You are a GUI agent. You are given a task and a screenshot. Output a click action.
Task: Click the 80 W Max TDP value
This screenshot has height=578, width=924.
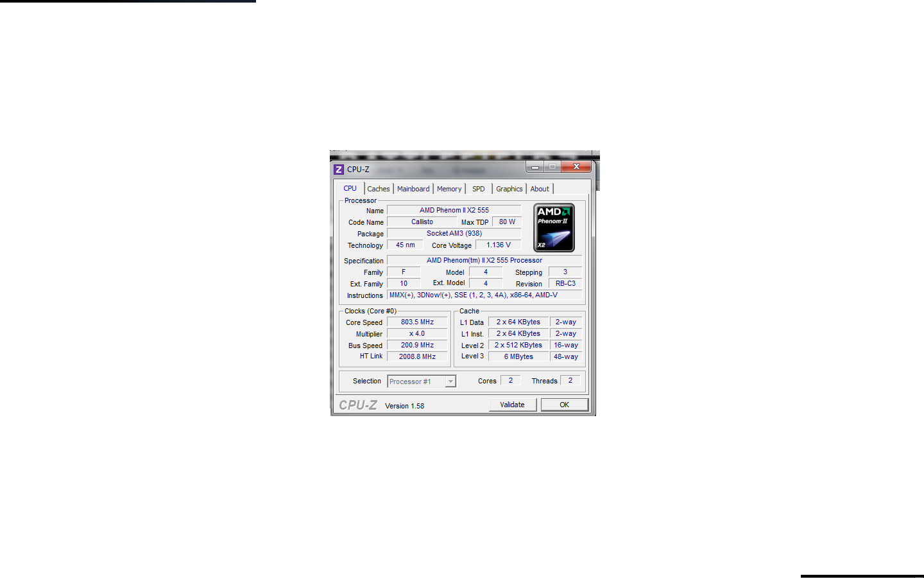click(507, 222)
